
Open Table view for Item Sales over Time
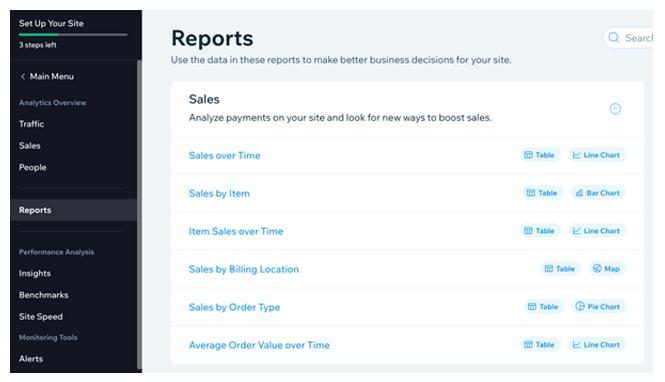tap(540, 231)
